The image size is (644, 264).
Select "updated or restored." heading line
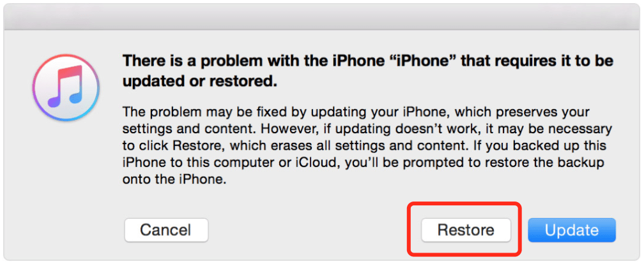coord(200,82)
